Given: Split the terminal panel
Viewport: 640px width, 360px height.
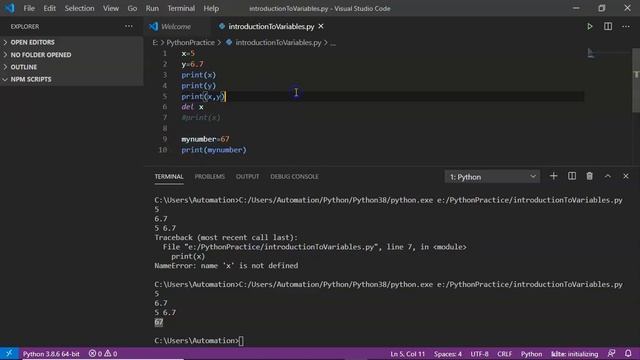Looking at the screenshot, I should point(572,176).
